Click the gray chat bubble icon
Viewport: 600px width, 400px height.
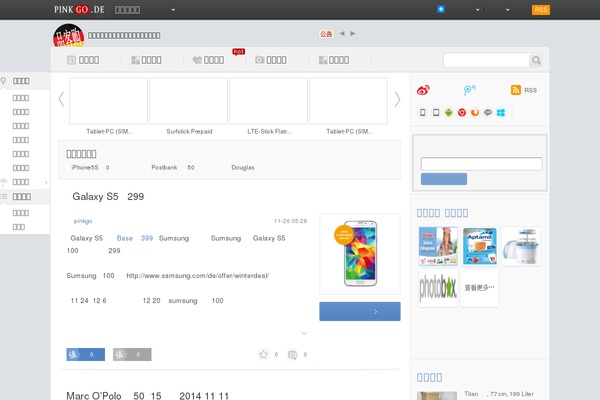[x=488, y=113]
